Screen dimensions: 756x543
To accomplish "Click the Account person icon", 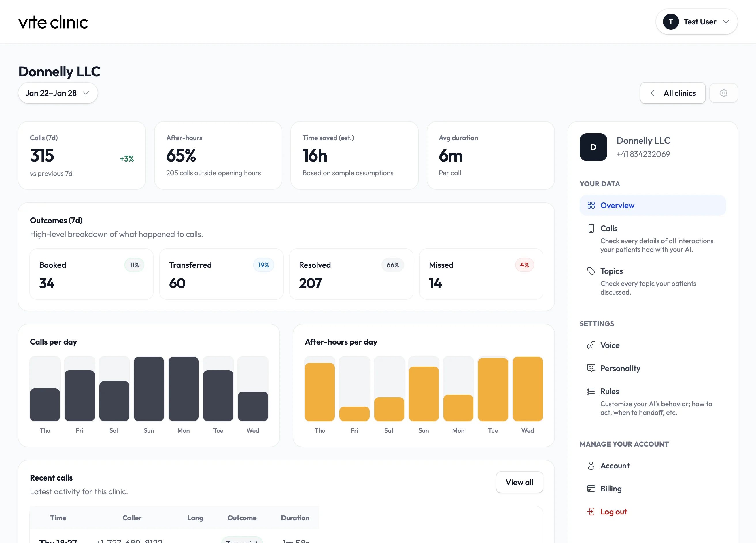I will tap(591, 466).
